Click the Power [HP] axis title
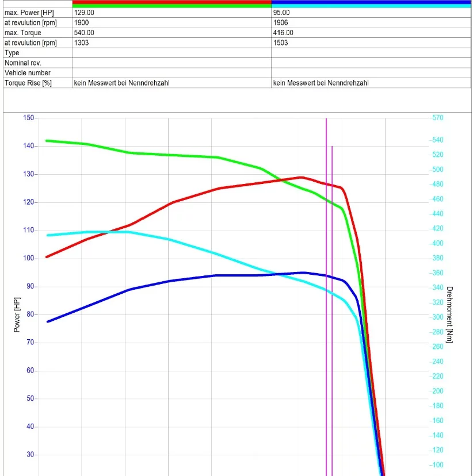 pos(17,314)
